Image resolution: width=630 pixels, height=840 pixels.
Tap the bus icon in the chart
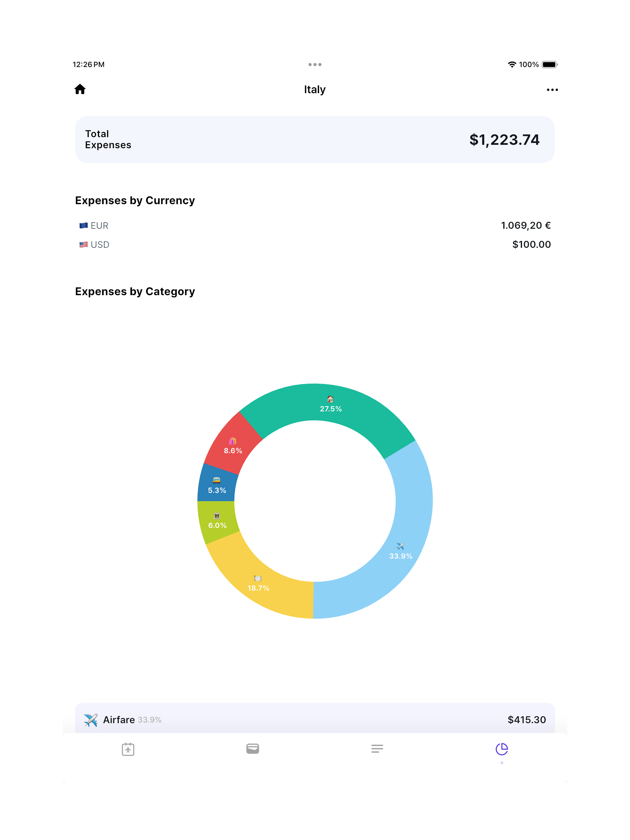coord(217,480)
